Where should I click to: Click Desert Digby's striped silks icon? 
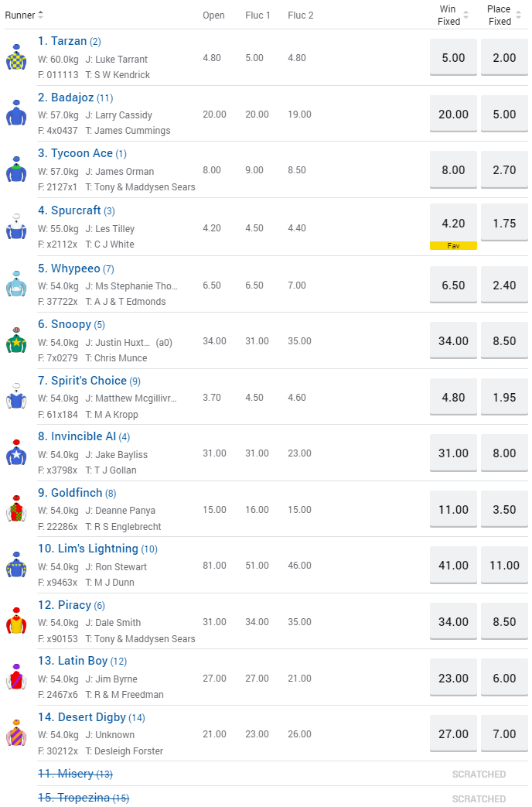coord(16,734)
